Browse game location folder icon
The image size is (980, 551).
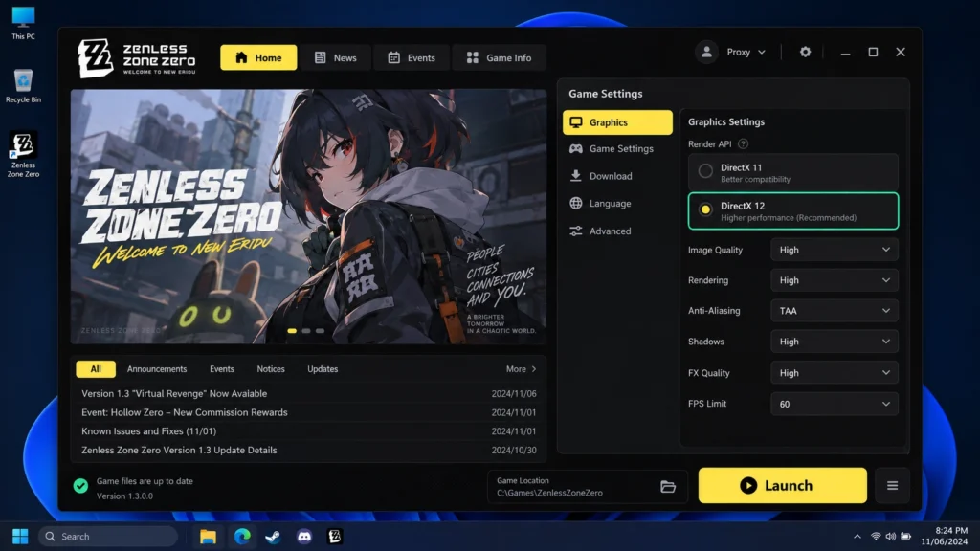pyautogui.click(x=668, y=487)
